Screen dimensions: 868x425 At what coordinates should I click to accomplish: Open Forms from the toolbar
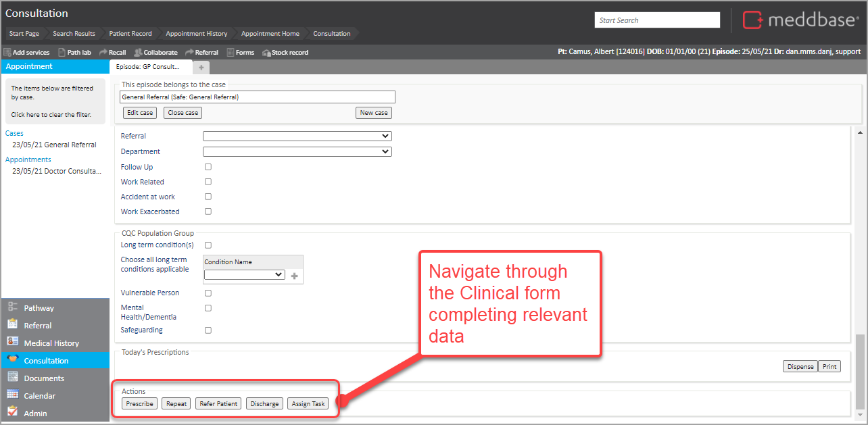pyautogui.click(x=231, y=52)
